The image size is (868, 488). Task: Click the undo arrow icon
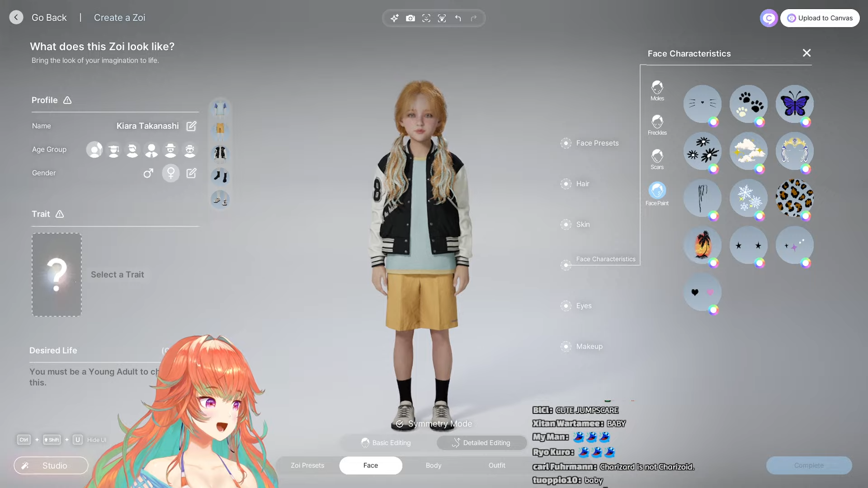pyautogui.click(x=458, y=18)
